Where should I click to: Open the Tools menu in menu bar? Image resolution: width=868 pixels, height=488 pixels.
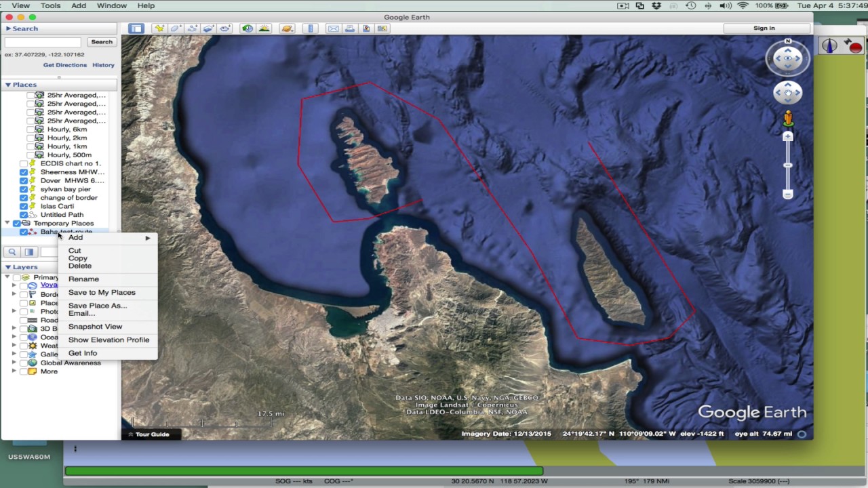point(50,5)
